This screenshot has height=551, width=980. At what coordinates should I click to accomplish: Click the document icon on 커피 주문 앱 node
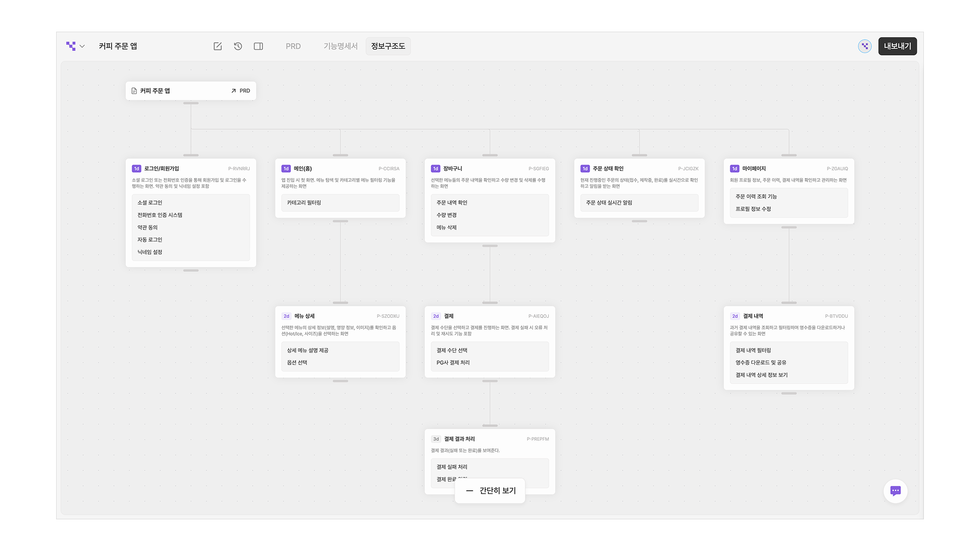pyautogui.click(x=134, y=91)
